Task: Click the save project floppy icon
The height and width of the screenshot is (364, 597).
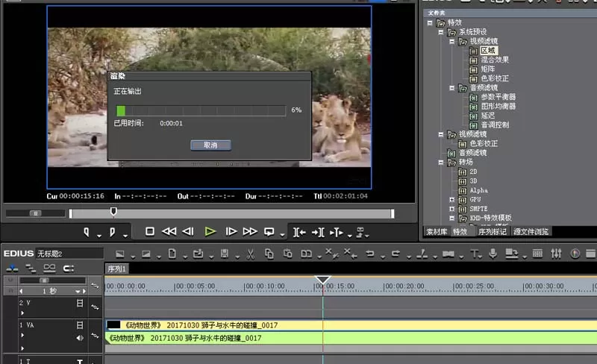Action: [225, 254]
